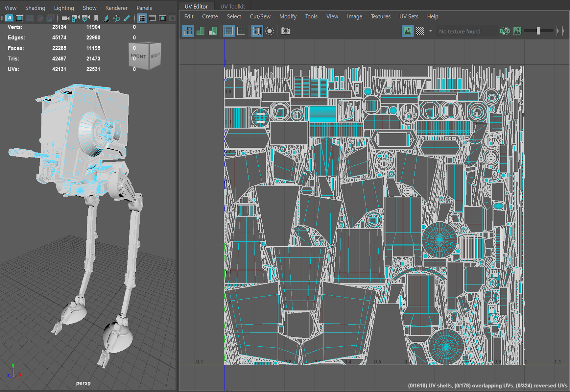
Task: Open the Cut/Sew menu
Action: point(260,16)
